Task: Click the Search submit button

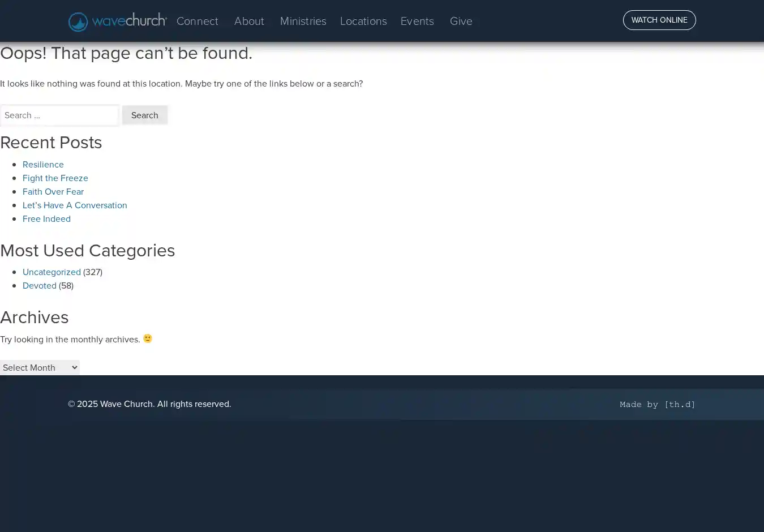Action: (145, 115)
